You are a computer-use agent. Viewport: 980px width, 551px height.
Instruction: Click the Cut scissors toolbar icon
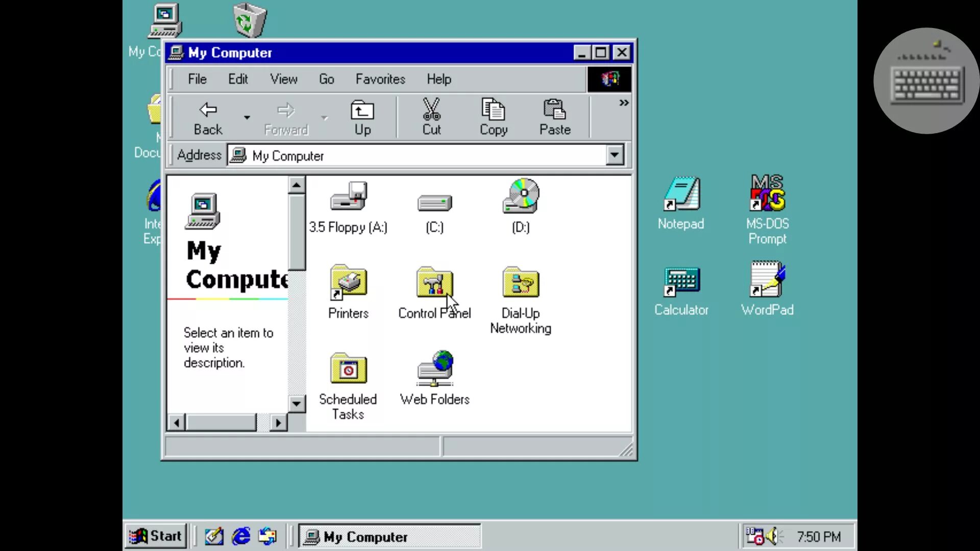[431, 110]
